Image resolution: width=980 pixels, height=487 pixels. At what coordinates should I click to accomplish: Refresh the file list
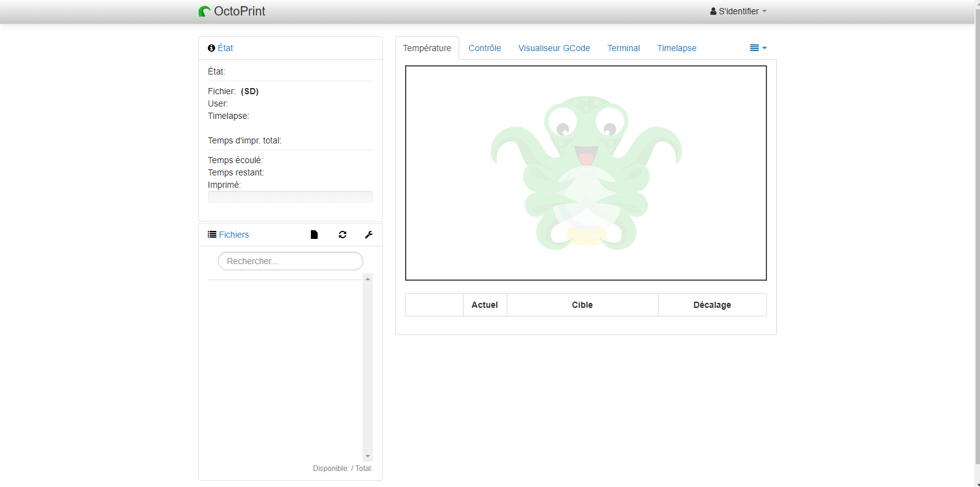click(342, 235)
